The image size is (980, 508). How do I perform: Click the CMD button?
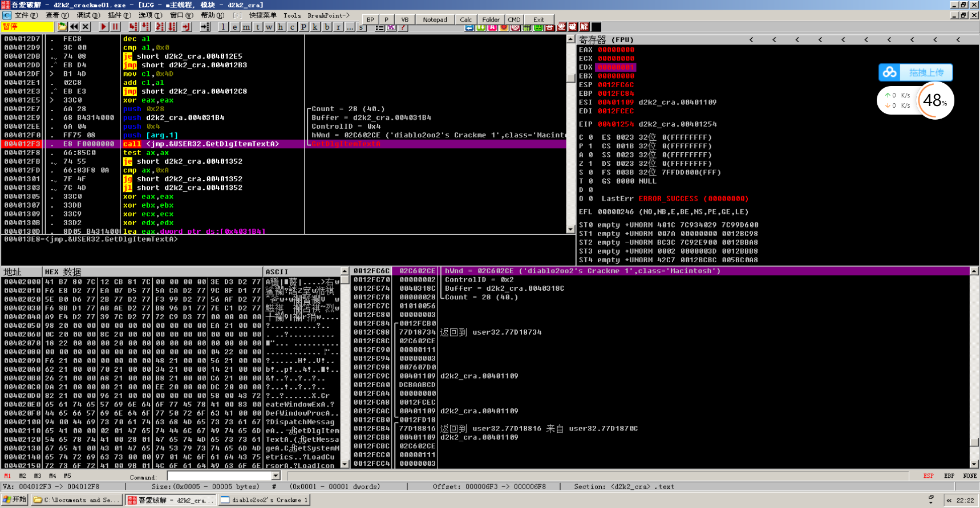pos(514,19)
